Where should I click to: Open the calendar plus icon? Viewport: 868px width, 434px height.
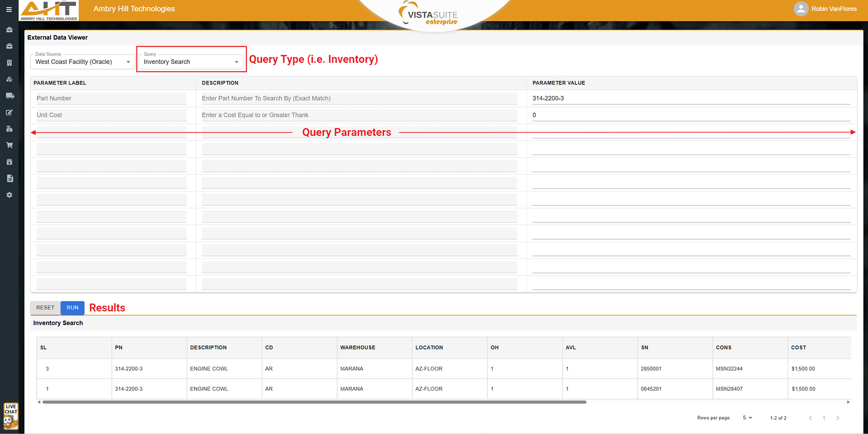pos(9,162)
